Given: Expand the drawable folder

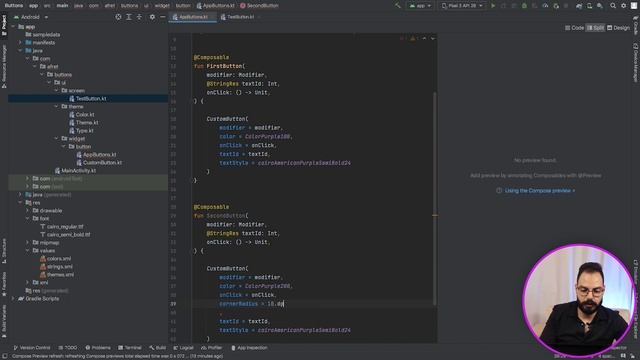Looking at the screenshot, I should point(27,211).
